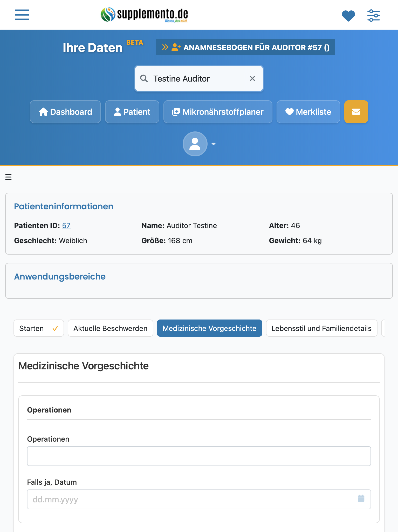This screenshot has height=532, width=398.
Task: Click the search magnifier icon
Action: (x=144, y=78)
